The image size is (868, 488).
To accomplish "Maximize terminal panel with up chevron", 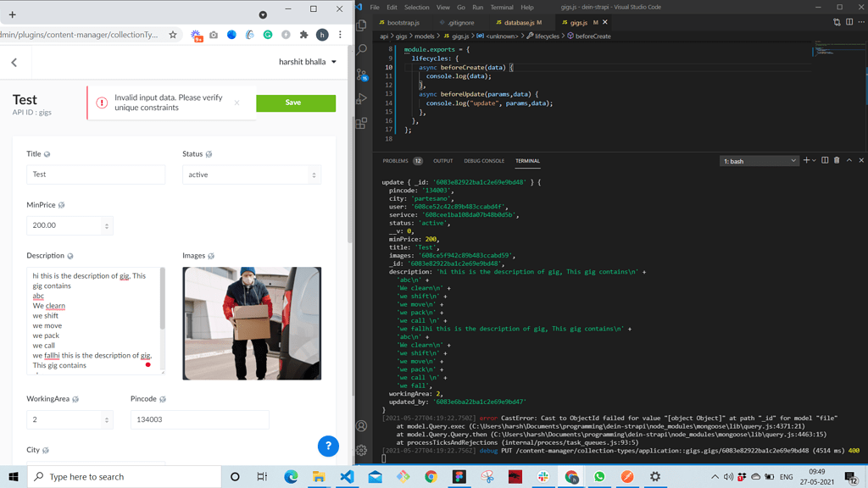I will [x=849, y=160].
